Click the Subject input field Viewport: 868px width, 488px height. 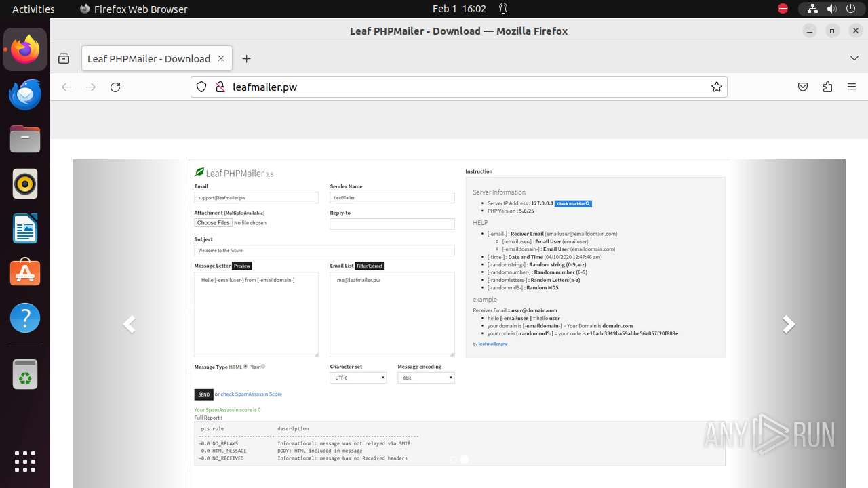tap(324, 251)
